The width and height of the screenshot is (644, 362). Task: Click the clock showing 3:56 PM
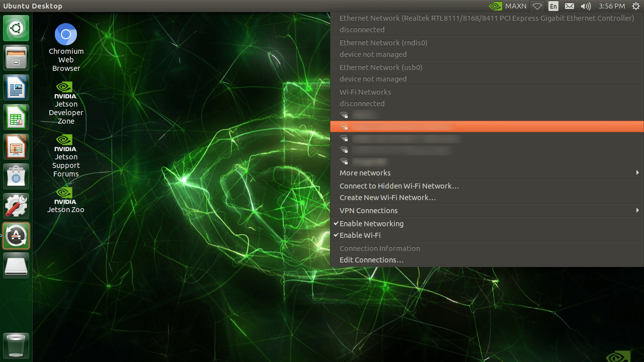click(612, 6)
